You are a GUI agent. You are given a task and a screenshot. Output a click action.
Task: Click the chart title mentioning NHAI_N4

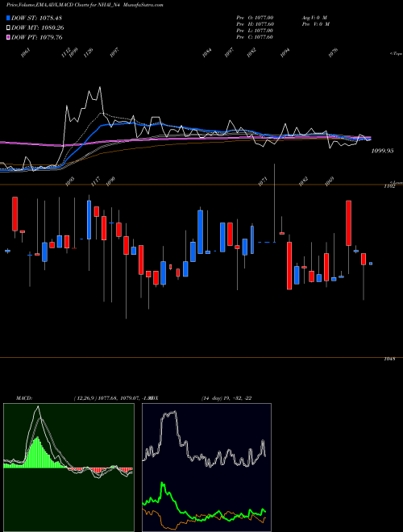85,5
